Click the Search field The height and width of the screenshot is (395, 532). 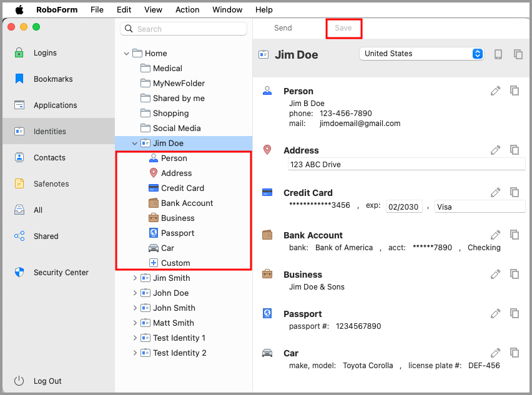tap(184, 29)
